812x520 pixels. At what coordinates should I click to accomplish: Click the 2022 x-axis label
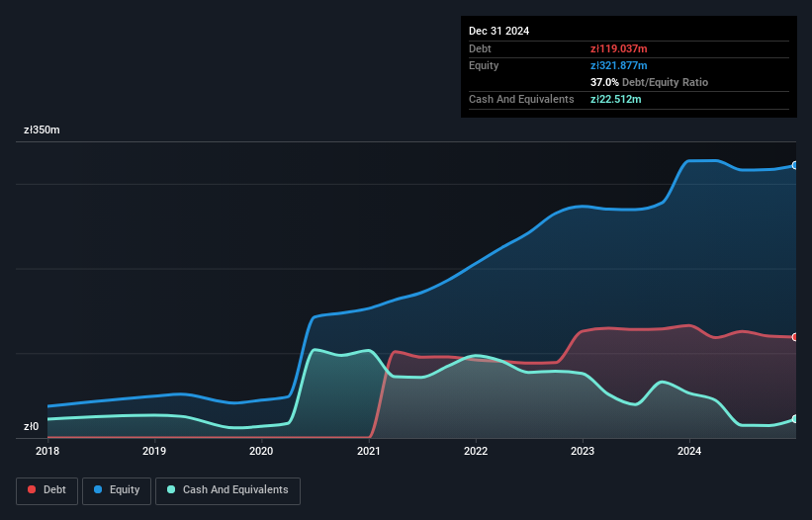pyautogui.click(x=476, y=451)
